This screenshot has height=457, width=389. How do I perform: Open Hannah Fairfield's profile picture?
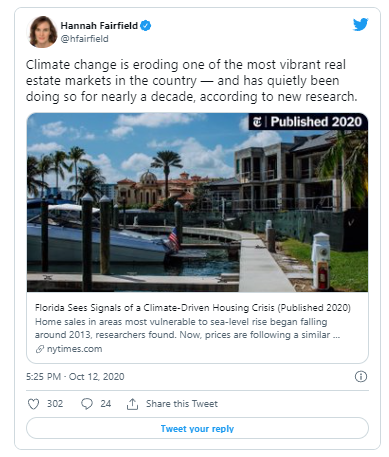(x=42, y=32)
